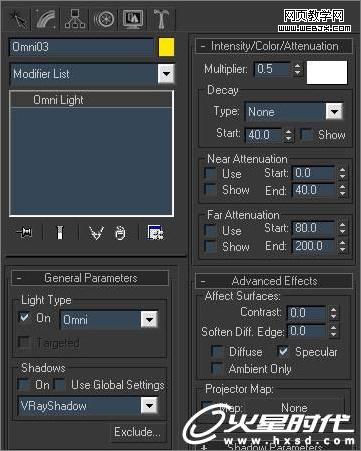
Task: Enable Use Global Settings checkbox
Action: click(x=60, y=384)
